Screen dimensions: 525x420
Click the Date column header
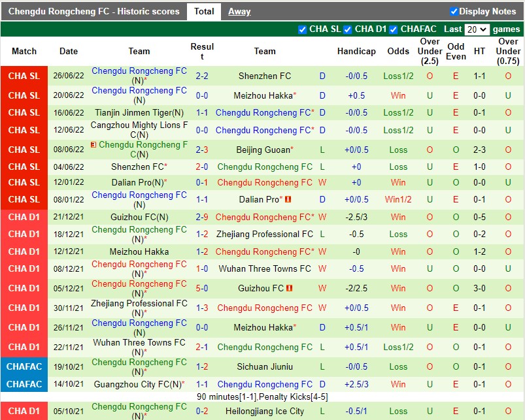(68, 51)
